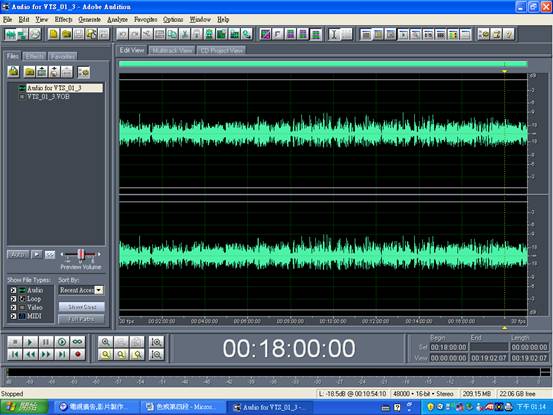Click Zoom In to Left Edge of Selection icon
This screenshot has width=553, height=415.
[121, 354]
